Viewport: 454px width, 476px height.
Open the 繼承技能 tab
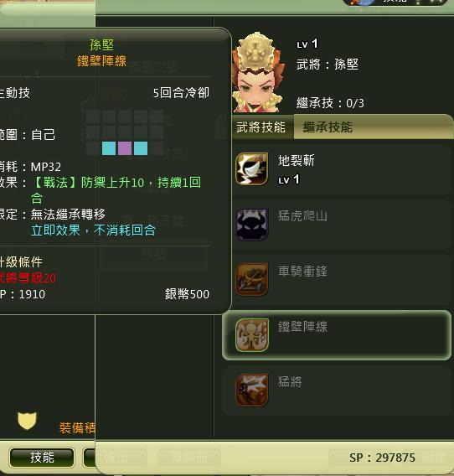328,127
